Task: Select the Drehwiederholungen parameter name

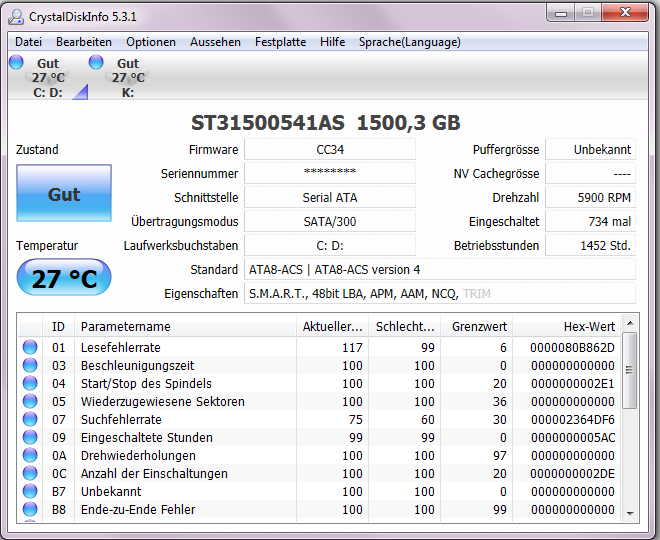Action: 138,456
